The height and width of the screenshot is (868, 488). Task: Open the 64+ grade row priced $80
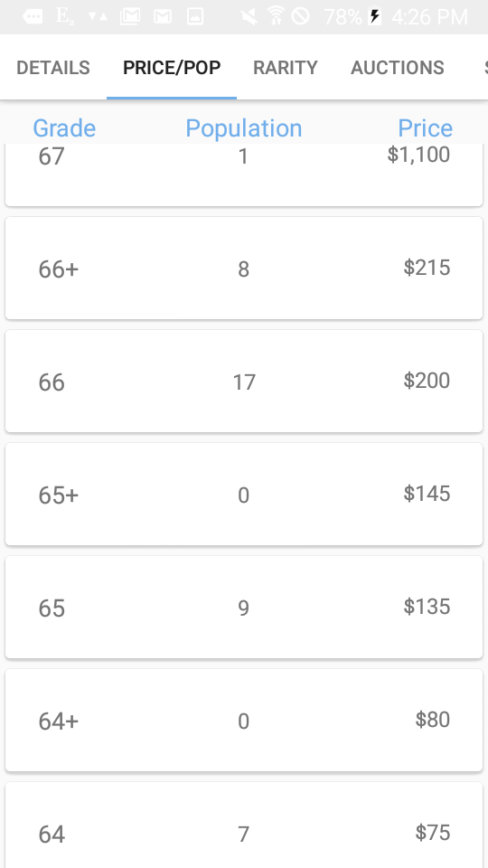coord(244,720)
